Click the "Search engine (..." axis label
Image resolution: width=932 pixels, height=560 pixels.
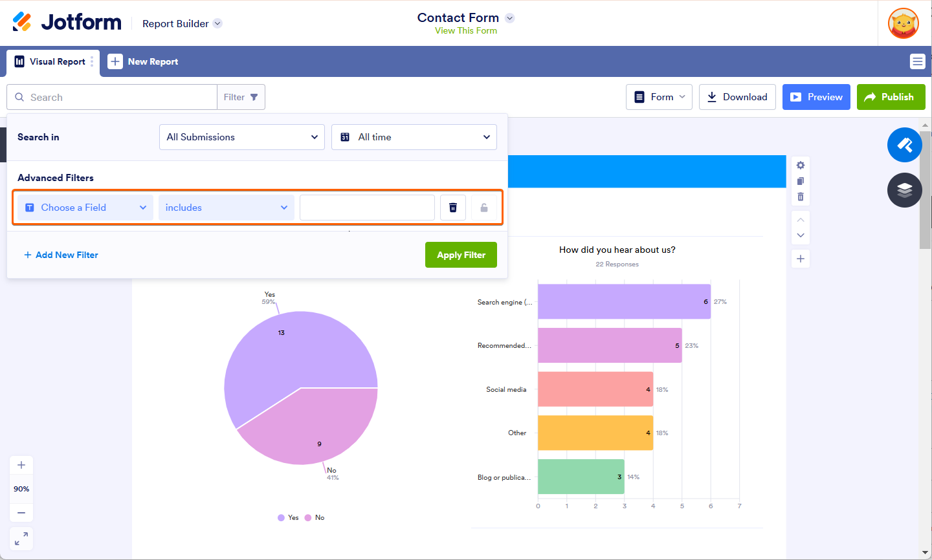coord(505,302)
